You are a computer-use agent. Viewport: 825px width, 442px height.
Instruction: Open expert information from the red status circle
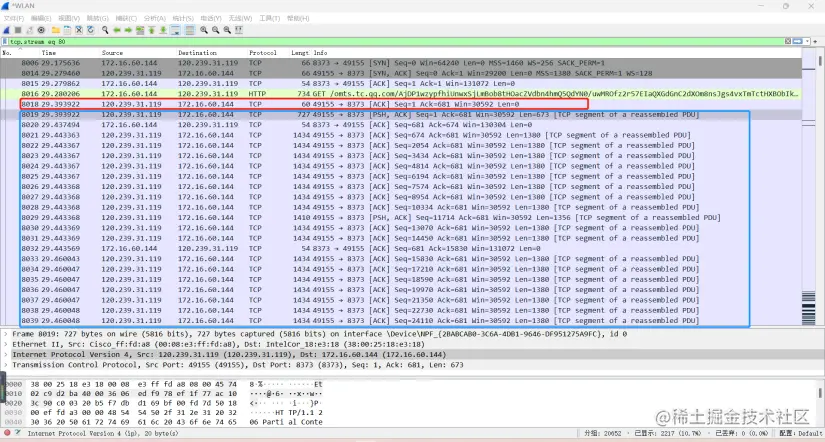(7, 433)
